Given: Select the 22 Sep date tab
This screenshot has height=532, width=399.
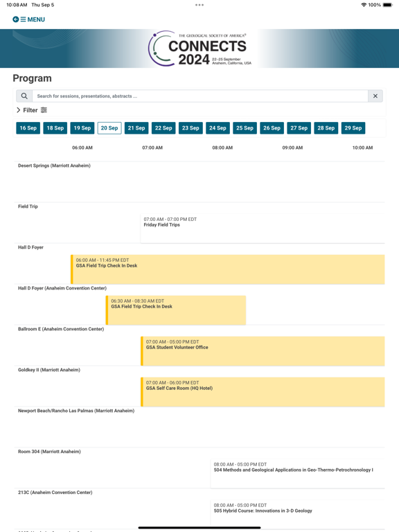Looking at the screenshot, I should [x=163, y=128].
